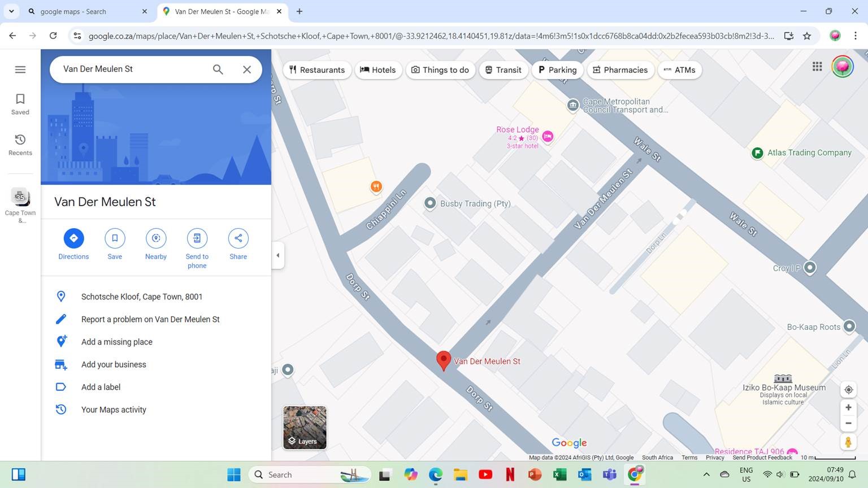
Task: Collapse the side panel arrow
Action: (277, 255)
